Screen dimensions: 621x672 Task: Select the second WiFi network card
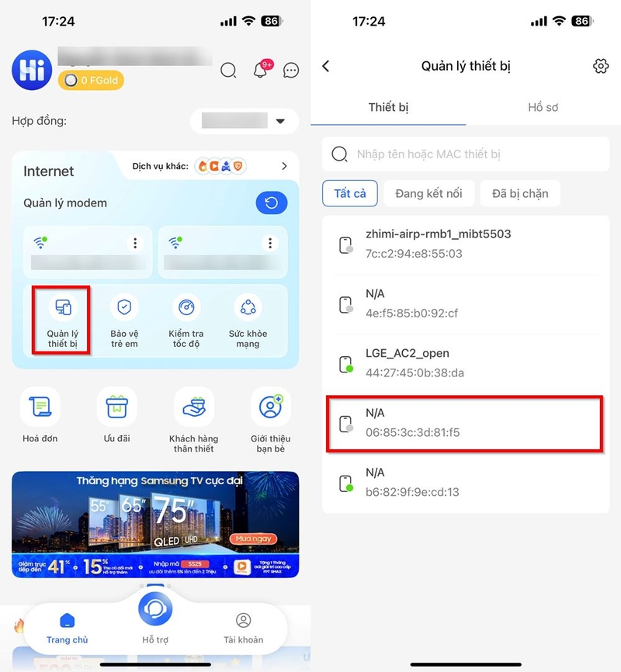[223, 252]
